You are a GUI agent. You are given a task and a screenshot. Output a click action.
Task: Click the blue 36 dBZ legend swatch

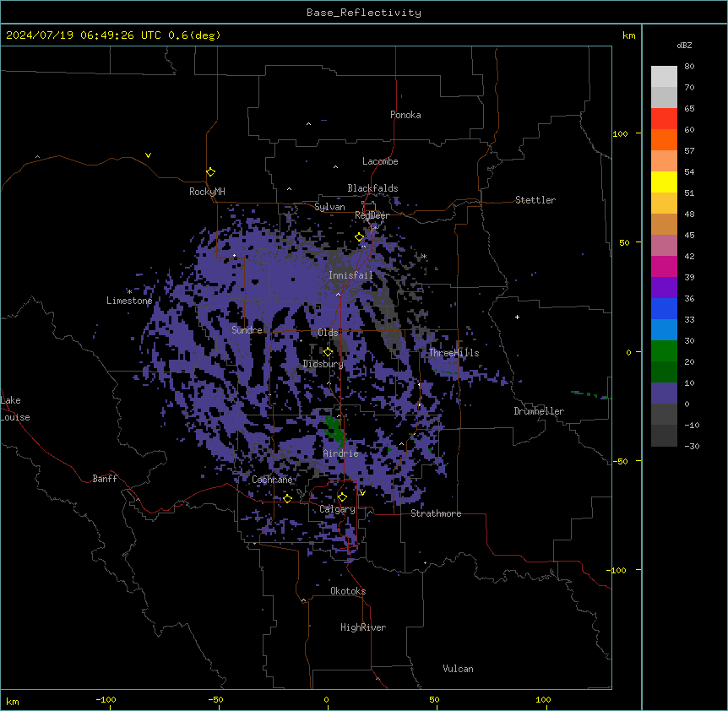pyautogui.click(x=664, y=308)
